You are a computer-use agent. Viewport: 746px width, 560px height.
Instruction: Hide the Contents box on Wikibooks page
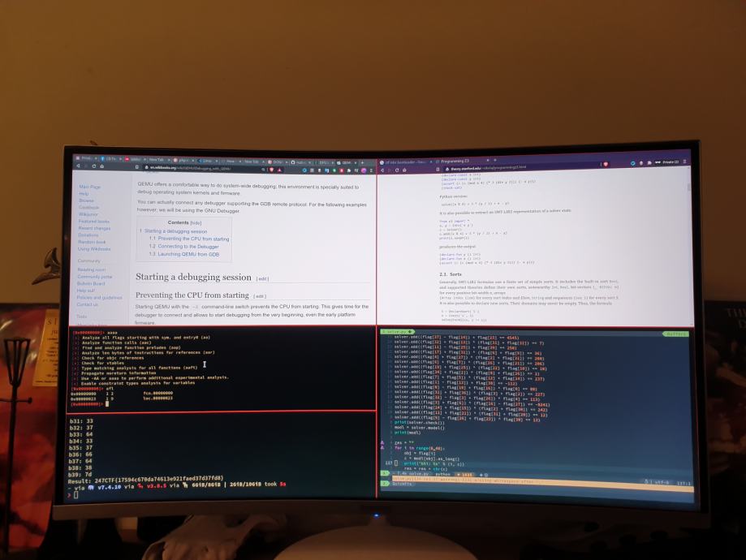click(x=196, y=222)
